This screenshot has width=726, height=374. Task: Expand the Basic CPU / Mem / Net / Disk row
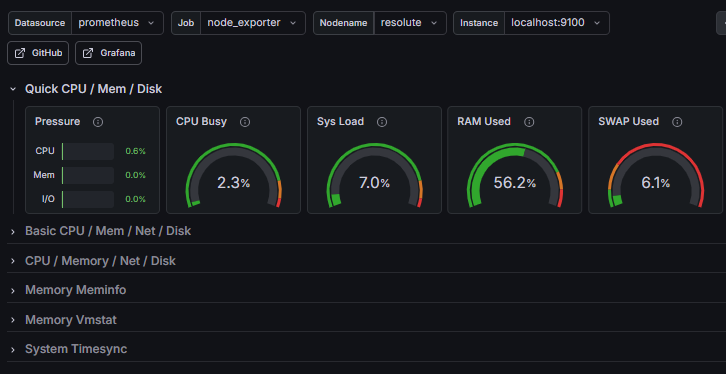click(13, 231)
